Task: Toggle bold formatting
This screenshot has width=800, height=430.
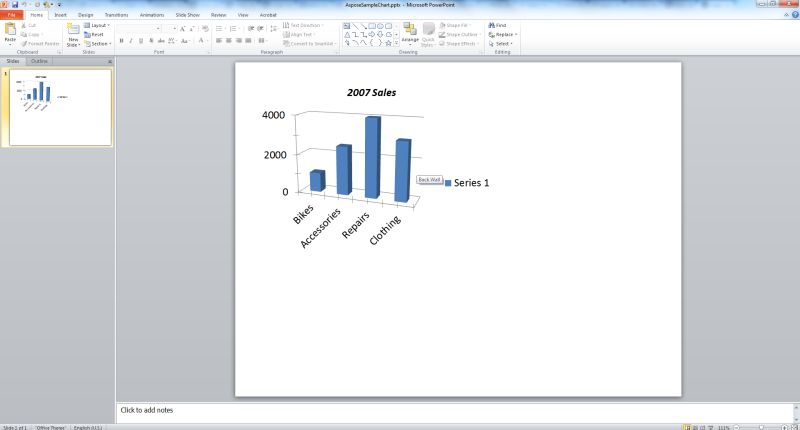Action: pos(121,41)
